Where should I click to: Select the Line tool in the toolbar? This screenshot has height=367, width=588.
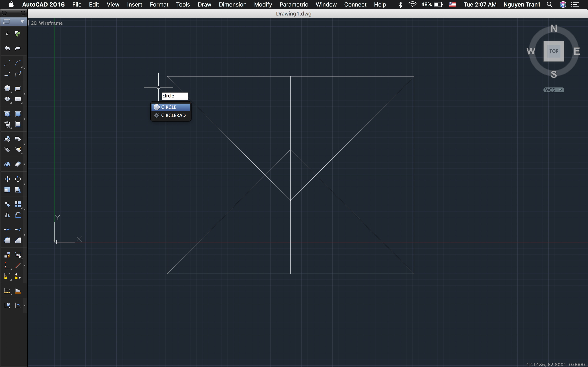(7, 63)
